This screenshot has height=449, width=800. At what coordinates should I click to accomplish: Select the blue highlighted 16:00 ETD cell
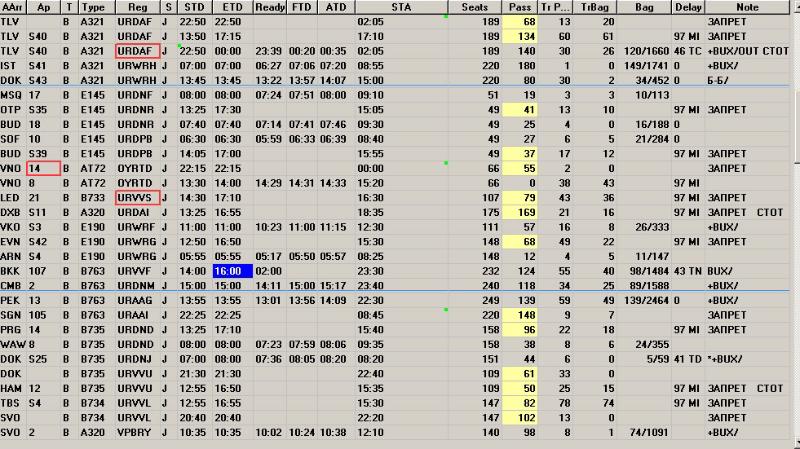tap(228, 271)
